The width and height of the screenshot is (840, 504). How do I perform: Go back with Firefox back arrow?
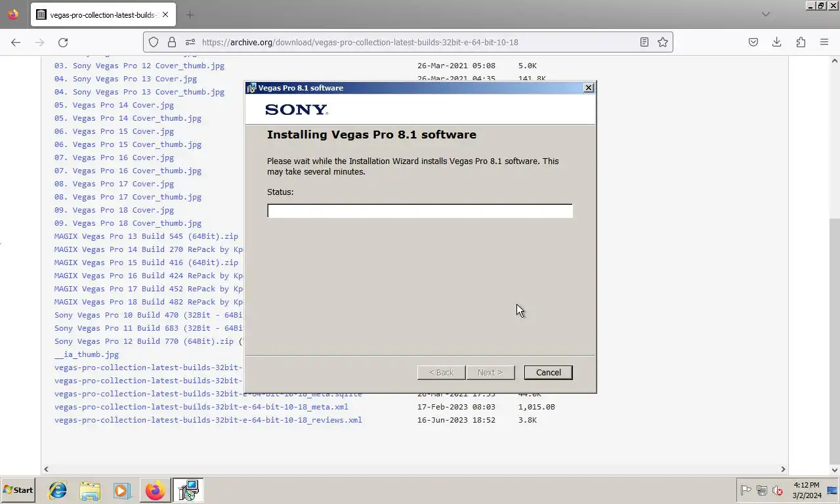16,42
